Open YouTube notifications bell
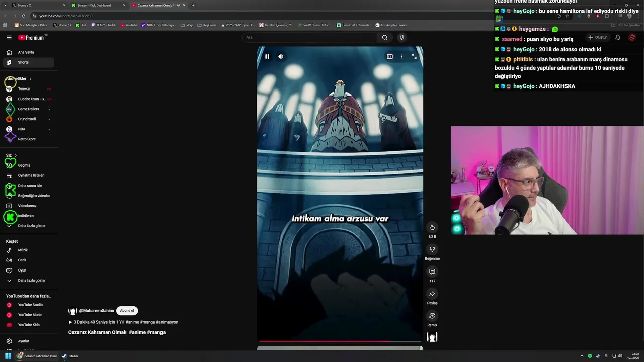This screenshot has height=362, width=644. 618,37
